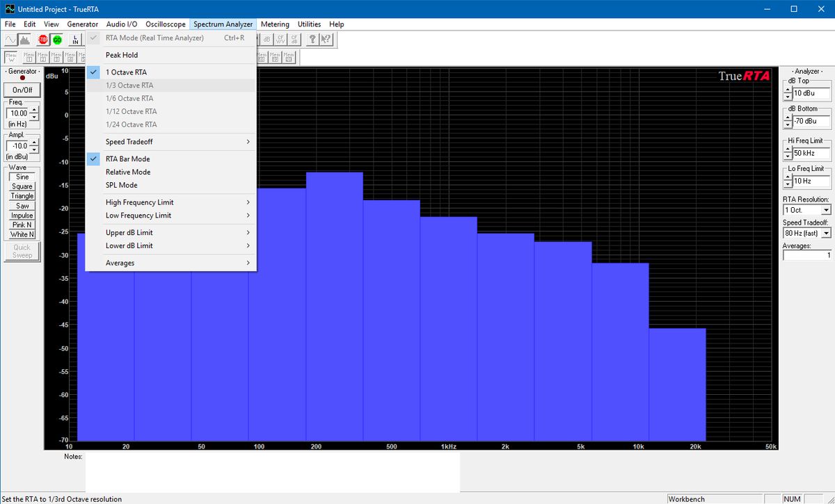
Task: Click the L IN input toolbar icon
Action: [75, 40]
